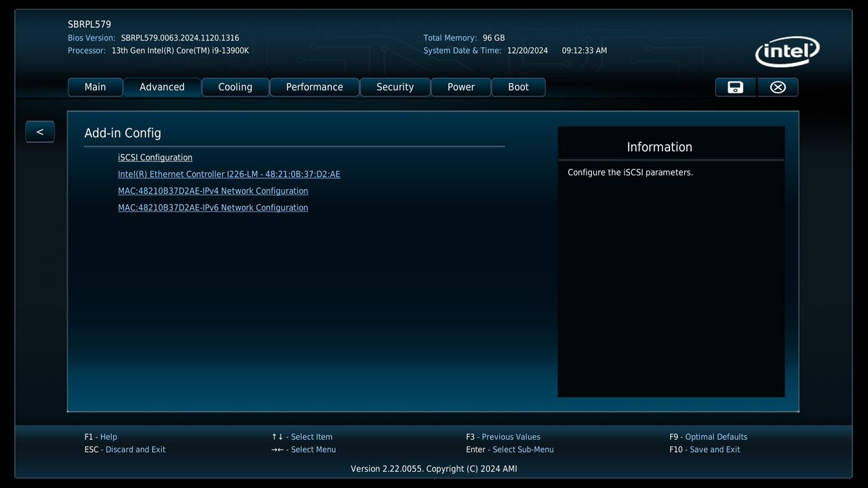Click the system time 09:12:33 AM

[585, 51]
